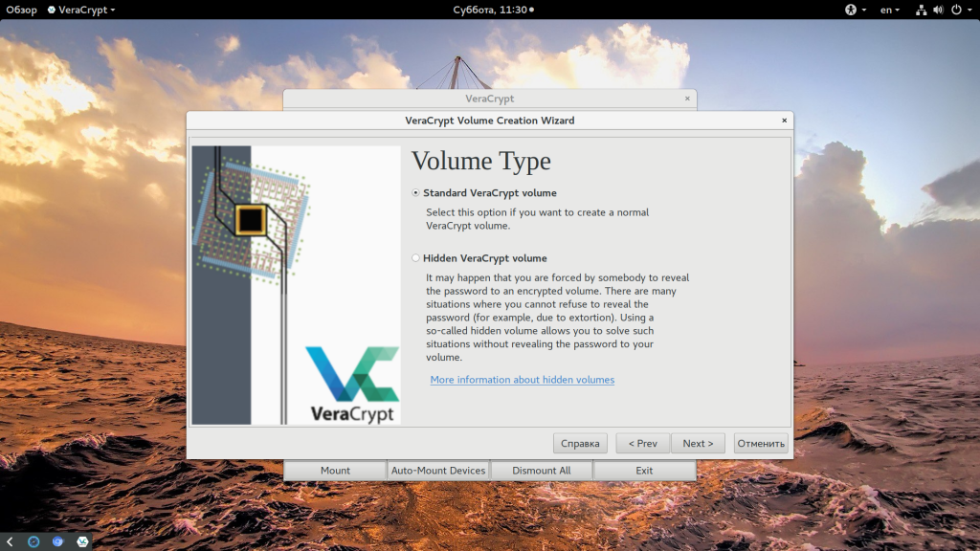
Task: Click the wired network icon in top bar
Action: click(921, 10)
